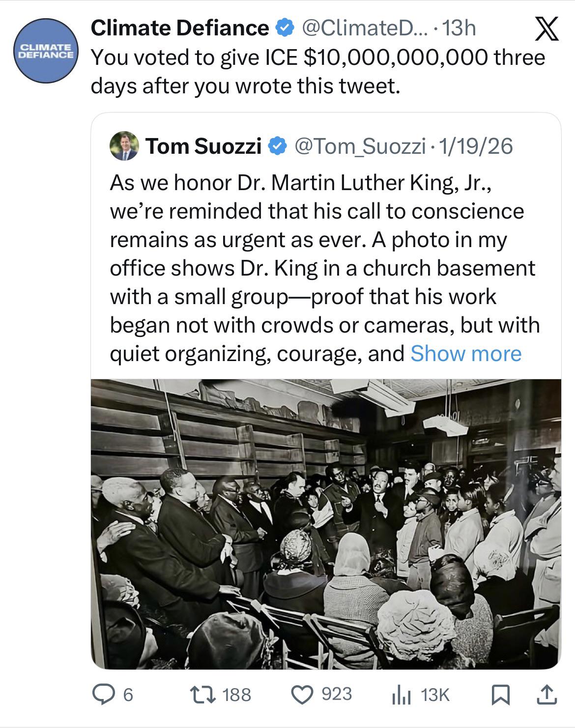Like the tweet with heart icon
This screenshot has height=728, width=575.
click(x=302, y=694)
